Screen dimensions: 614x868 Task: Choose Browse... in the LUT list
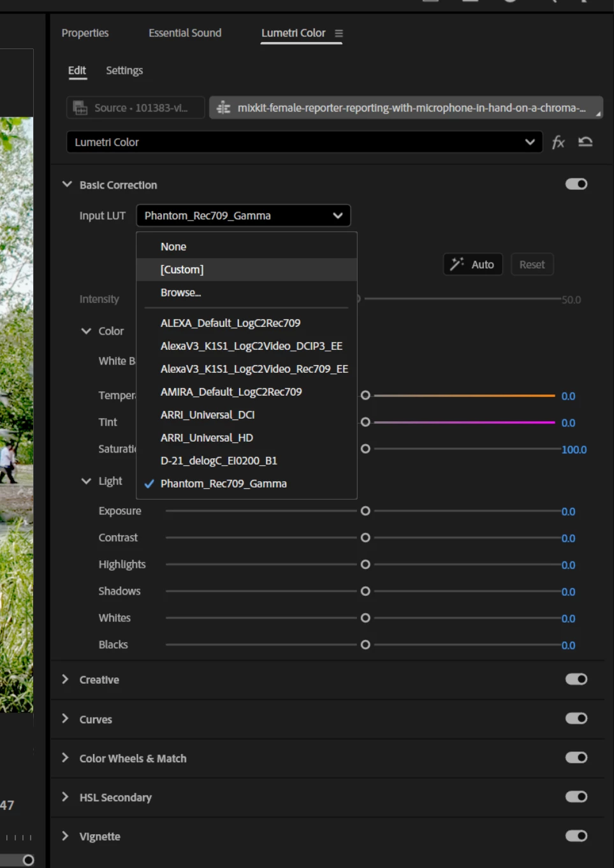pyautogui.click(x=247, y=293)
